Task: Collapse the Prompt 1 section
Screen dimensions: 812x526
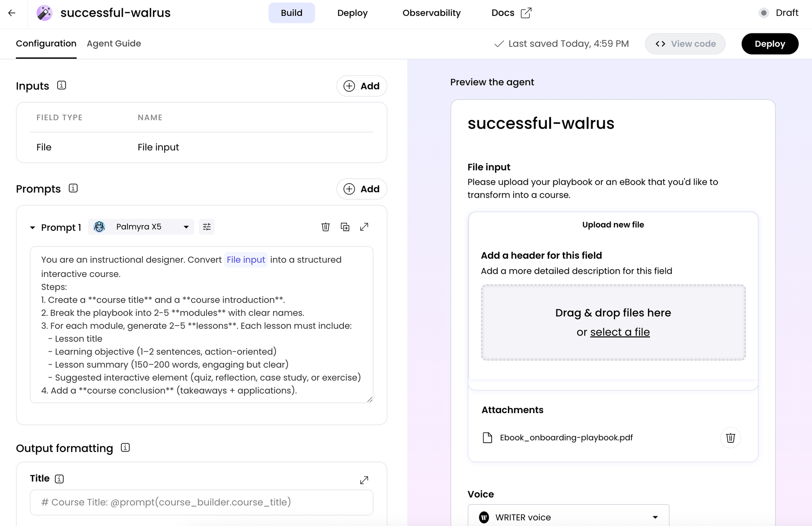Action: [32, 227]
